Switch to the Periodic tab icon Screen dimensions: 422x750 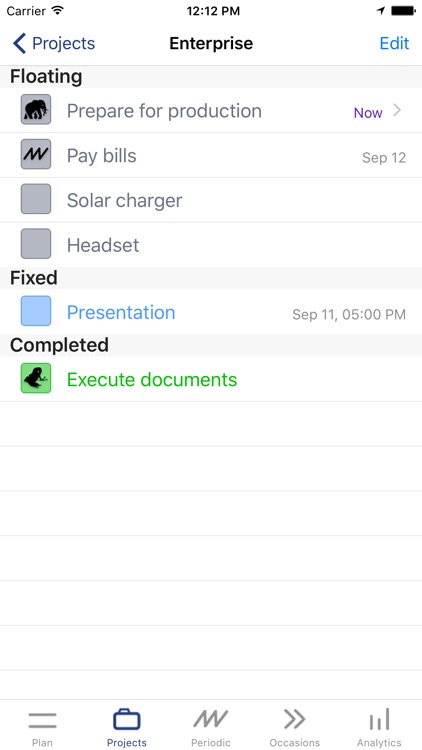(x=211, y=719)
